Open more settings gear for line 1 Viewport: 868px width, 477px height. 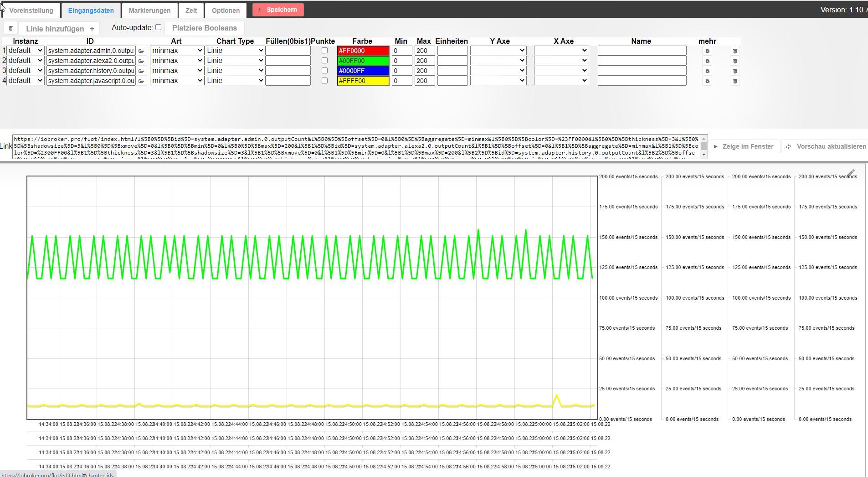[x=707, y=51]
